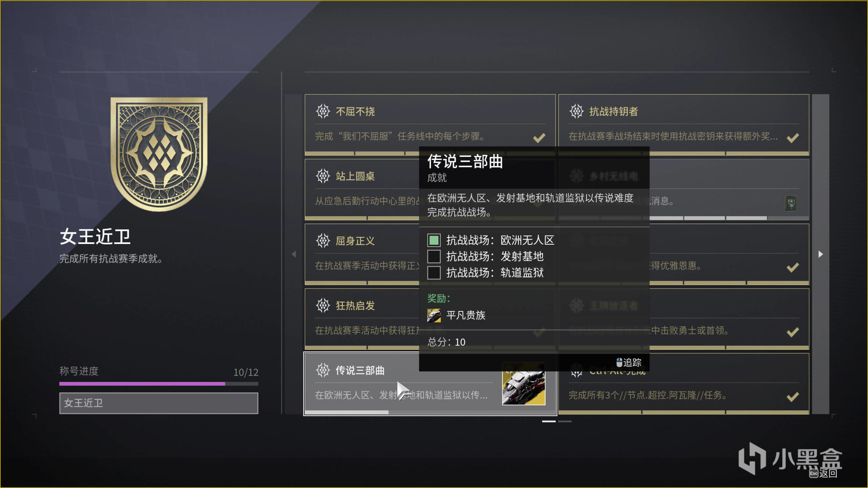
Task: Click the 欧洲无人区 objective checkbox
Action: tap(434, 240)
